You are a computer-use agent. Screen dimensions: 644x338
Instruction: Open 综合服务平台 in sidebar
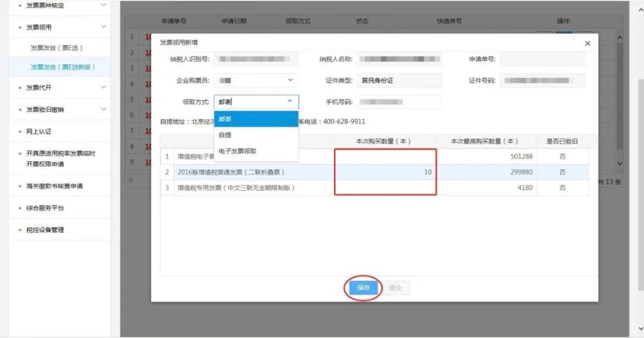(x=45, y=208)
